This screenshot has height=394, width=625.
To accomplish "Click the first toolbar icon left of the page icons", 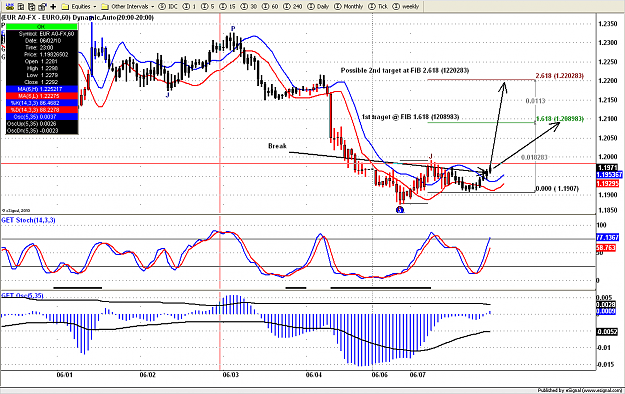I will coord(10,6).
